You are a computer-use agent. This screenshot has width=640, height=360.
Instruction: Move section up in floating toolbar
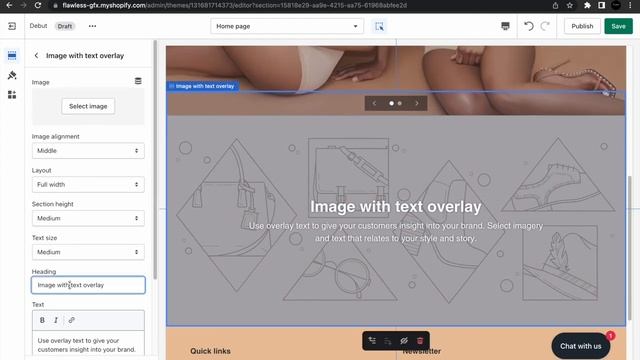tap(372, 340)
